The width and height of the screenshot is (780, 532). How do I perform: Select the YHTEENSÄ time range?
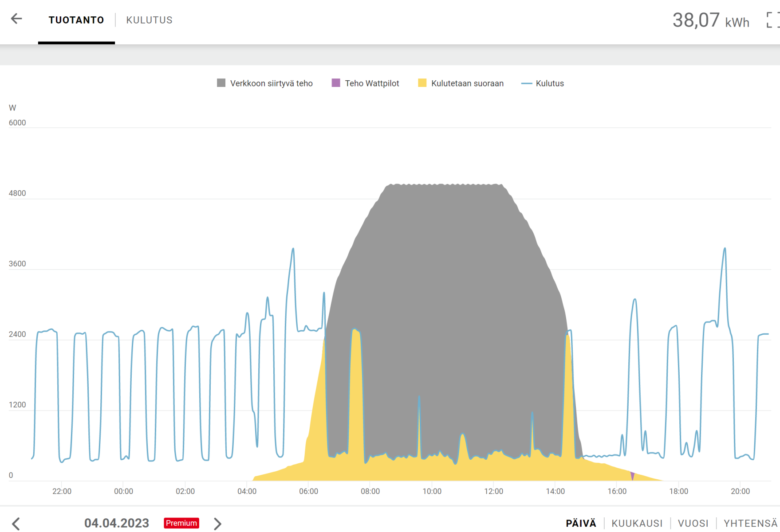coord(750,524)
